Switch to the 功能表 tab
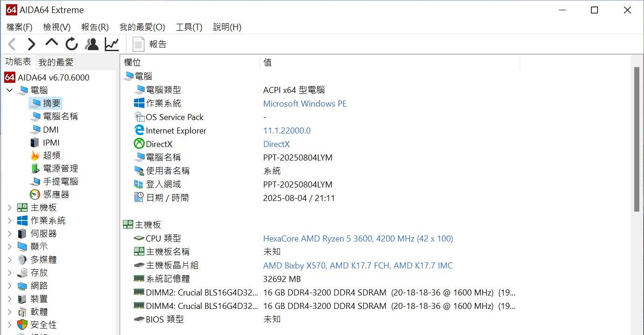The width and height of the screenshot is (644, 335). click(x=18, y=61)
